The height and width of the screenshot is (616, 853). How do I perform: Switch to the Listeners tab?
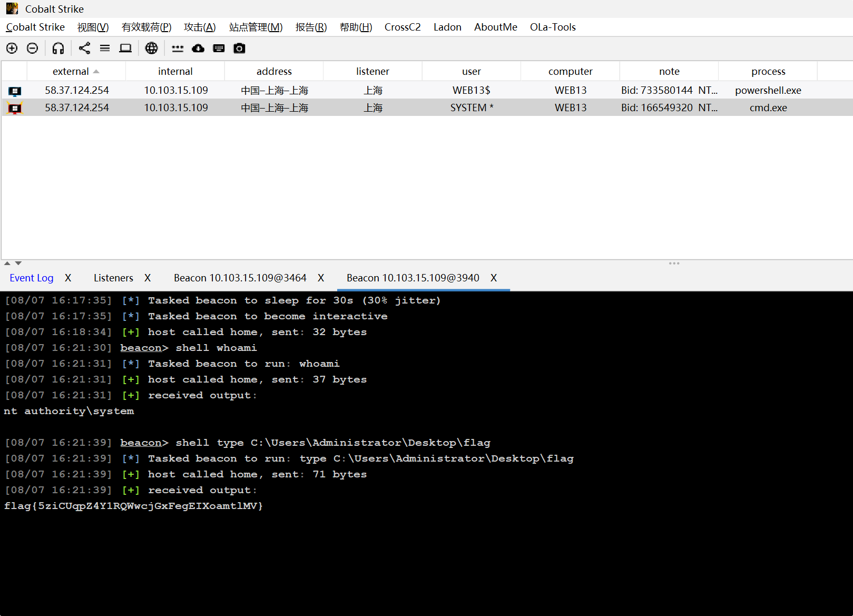pyautogui.click(x=113, y=278)
